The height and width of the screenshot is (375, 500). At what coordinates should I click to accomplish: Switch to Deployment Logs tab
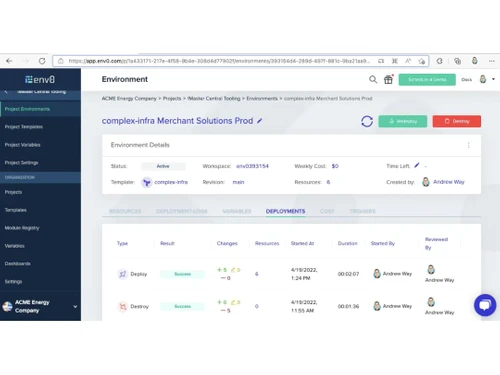click(x=182, y=211)
